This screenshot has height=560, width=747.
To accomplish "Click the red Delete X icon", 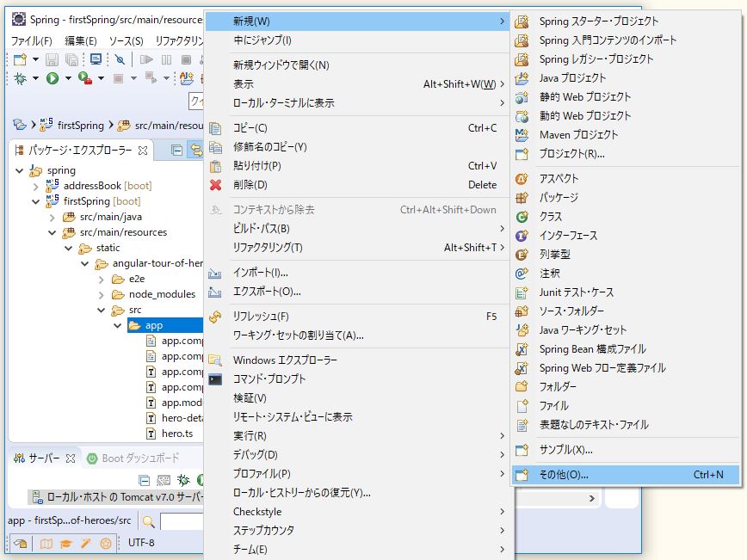I will point(215,185).
